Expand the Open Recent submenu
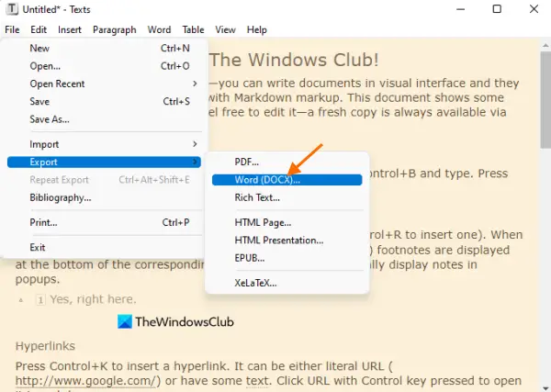The image size is (551, 392). [x=104, y=84]
